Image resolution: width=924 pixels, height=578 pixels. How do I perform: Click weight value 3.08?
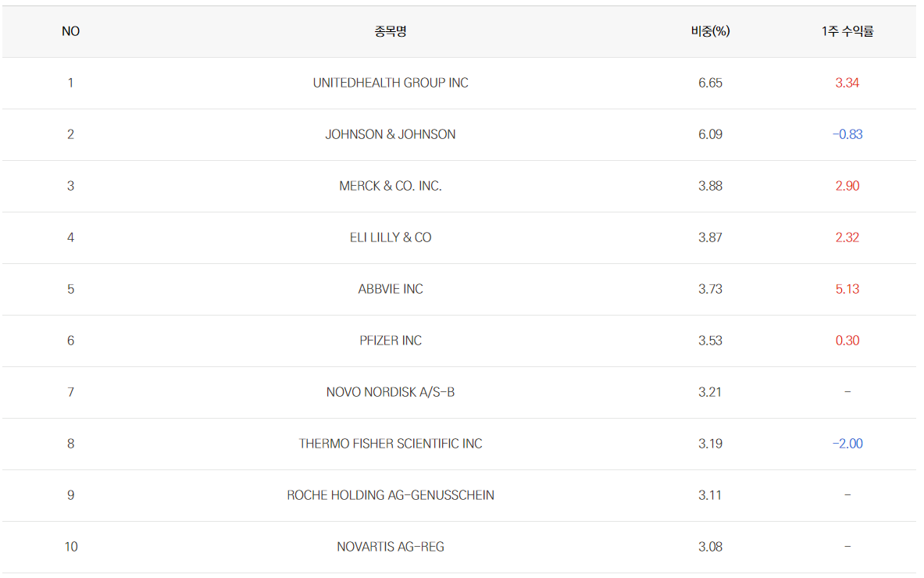tap(710, 547)
